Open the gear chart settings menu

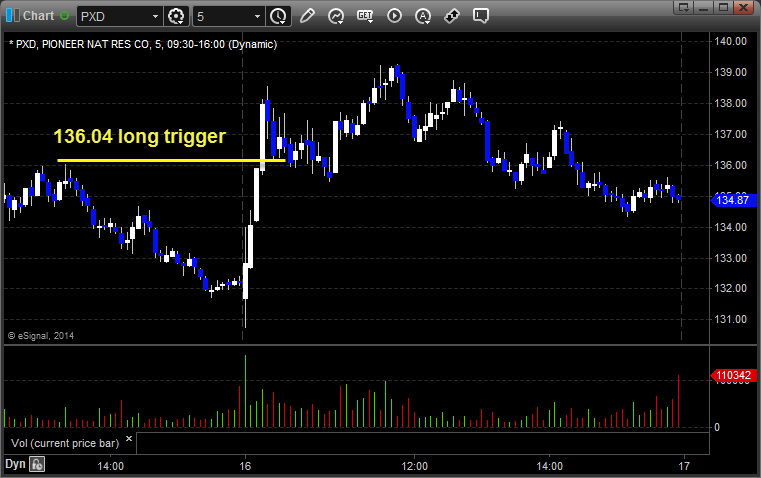click(x=176, y=16)
